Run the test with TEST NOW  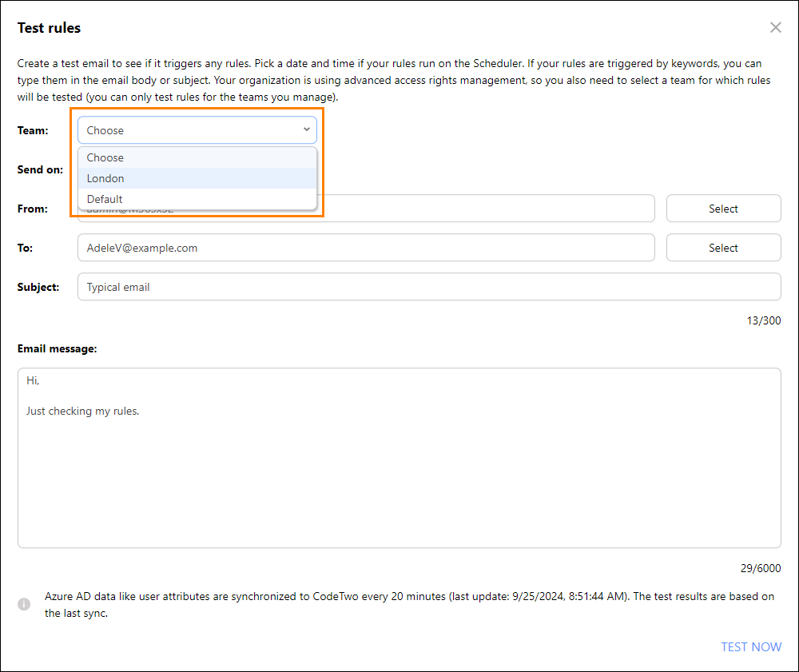(x=750, y=646)
